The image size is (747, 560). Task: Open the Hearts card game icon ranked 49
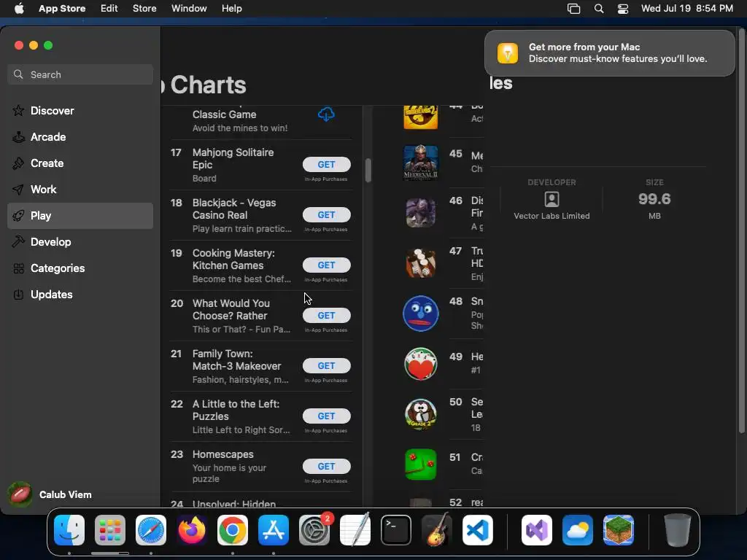[x=421, y=364]
